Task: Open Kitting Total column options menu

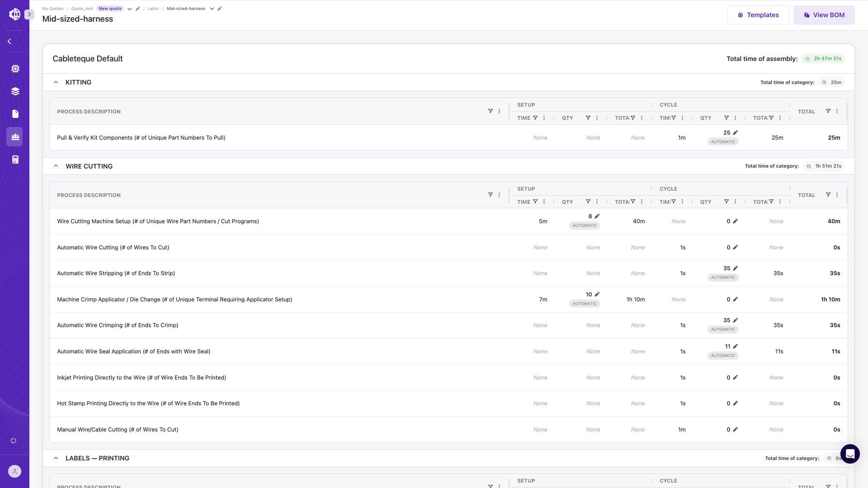Action: pos(837,111)
